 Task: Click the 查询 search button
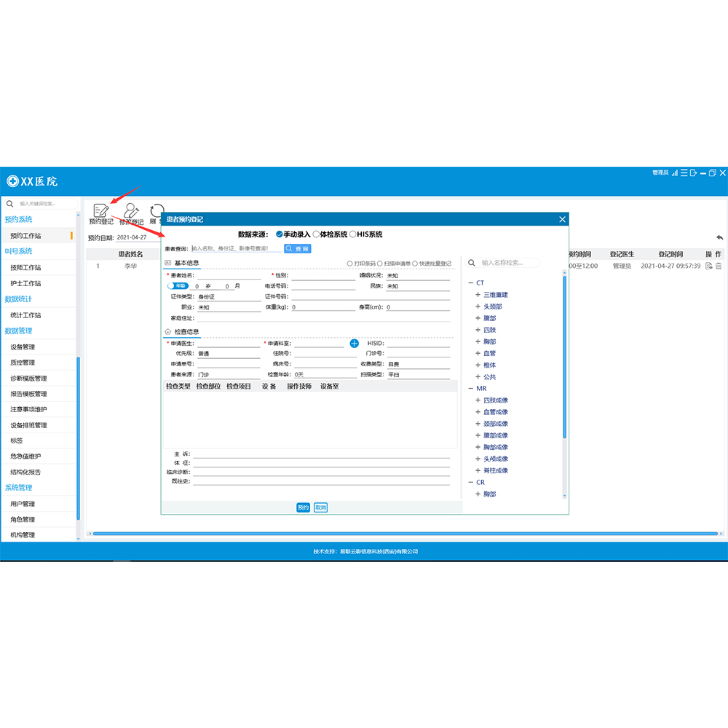click(x=298, y=248)
